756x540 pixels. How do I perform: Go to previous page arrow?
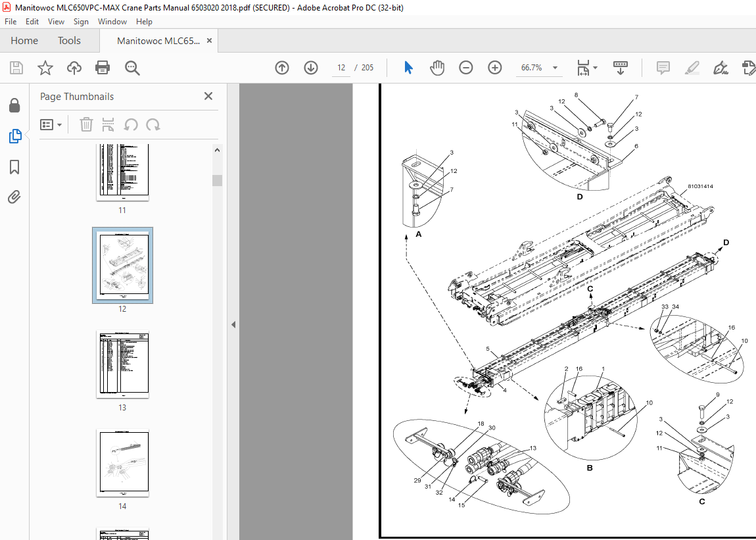[x=282, y=68]
